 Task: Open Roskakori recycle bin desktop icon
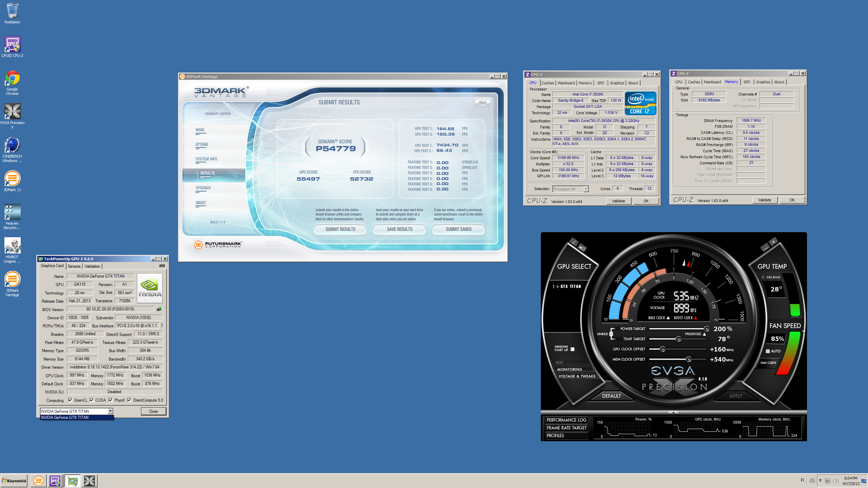12,14
